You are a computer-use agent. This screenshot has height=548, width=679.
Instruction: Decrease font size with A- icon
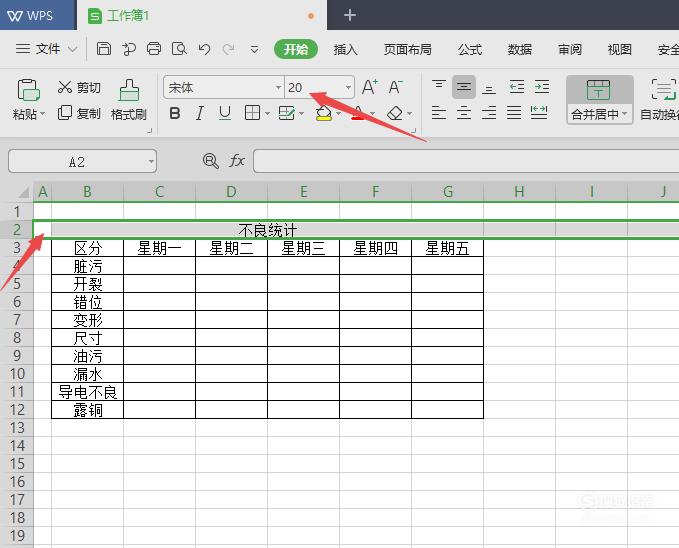[395, 87]
